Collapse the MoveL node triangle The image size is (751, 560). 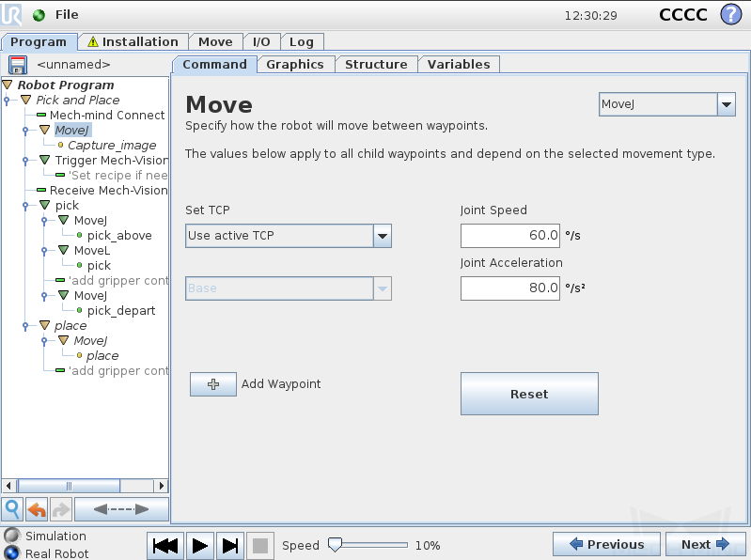[63, 250]
